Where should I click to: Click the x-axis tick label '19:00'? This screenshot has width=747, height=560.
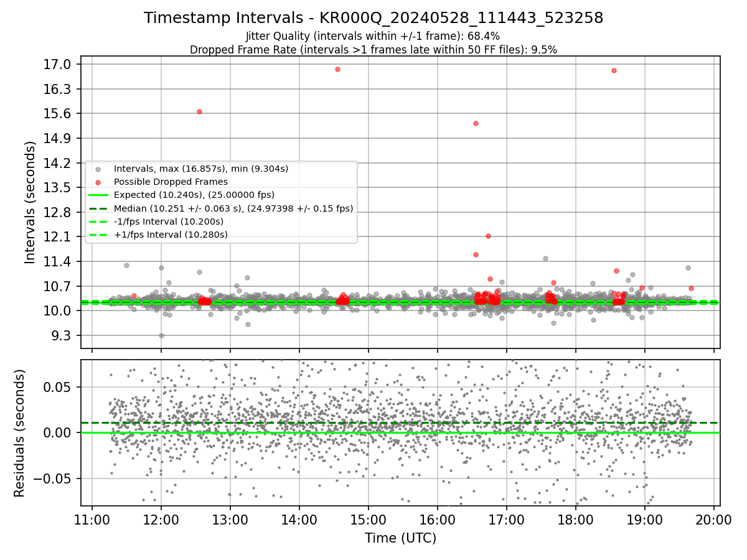pos(644,519)
